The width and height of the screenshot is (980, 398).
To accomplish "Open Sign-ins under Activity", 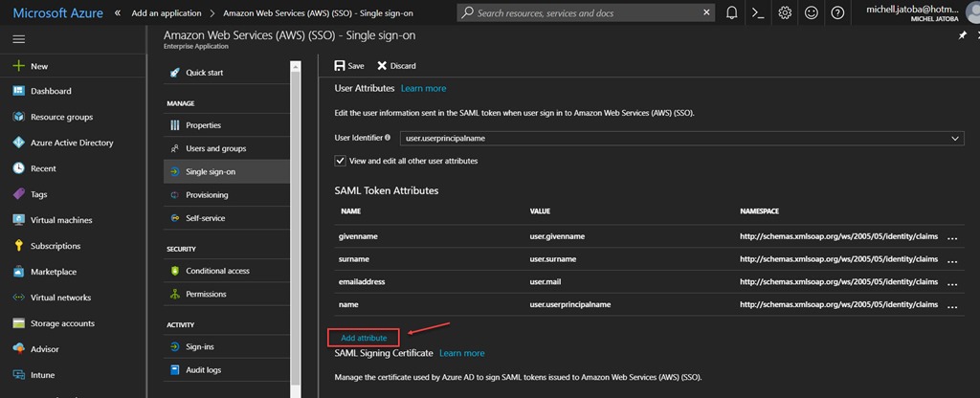I will (226, 346).
